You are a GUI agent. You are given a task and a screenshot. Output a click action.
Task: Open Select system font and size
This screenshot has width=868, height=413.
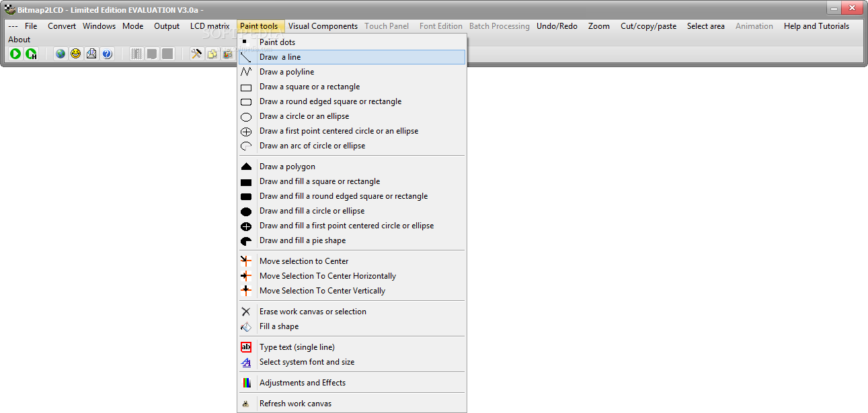[x=352, y=362]
